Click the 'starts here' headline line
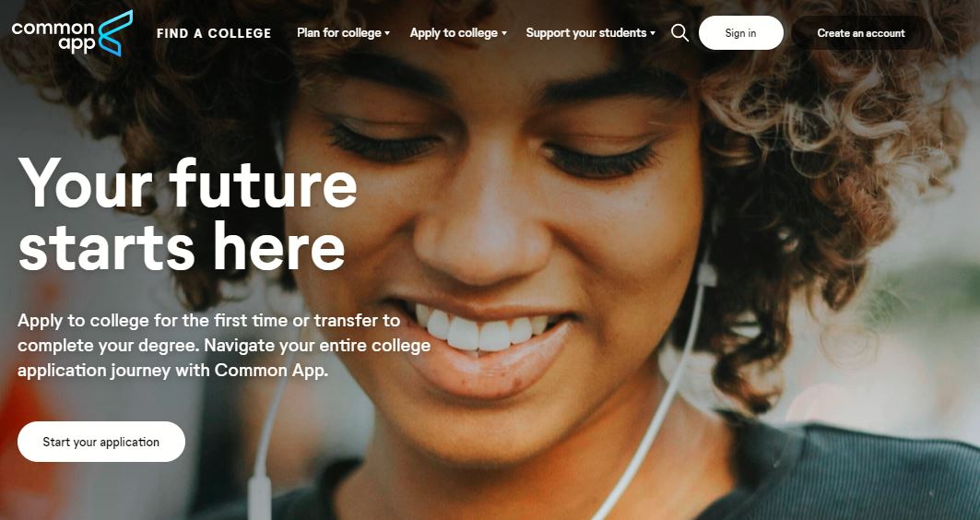 182,245
